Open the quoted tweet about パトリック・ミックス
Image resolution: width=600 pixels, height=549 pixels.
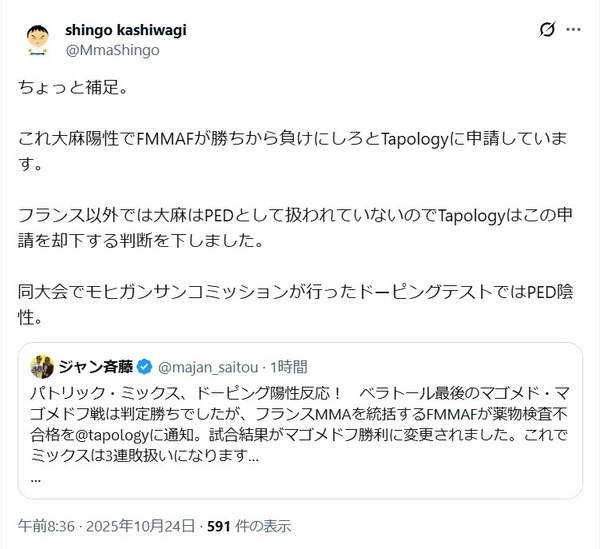point(300,421)
